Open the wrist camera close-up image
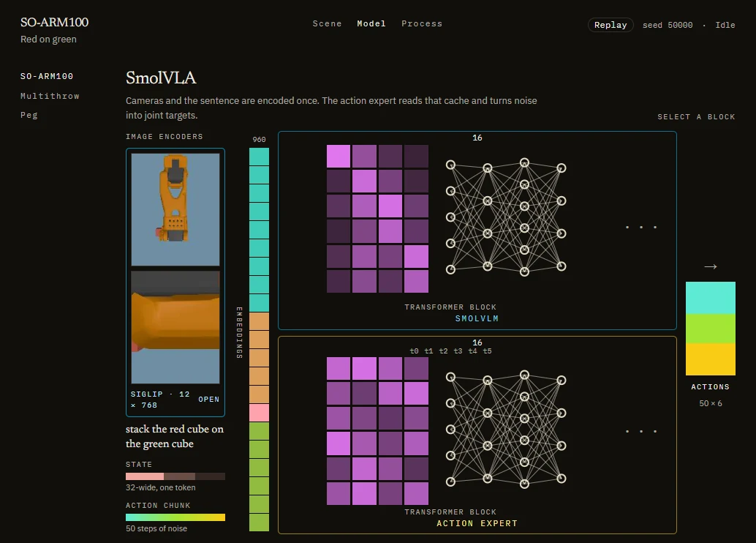 coord(175,327)
